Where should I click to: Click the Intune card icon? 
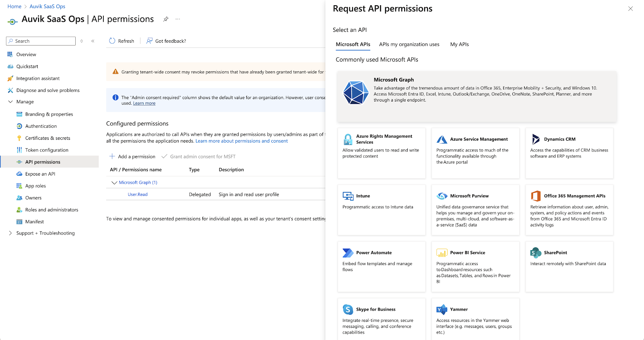[x=348, y=196]
